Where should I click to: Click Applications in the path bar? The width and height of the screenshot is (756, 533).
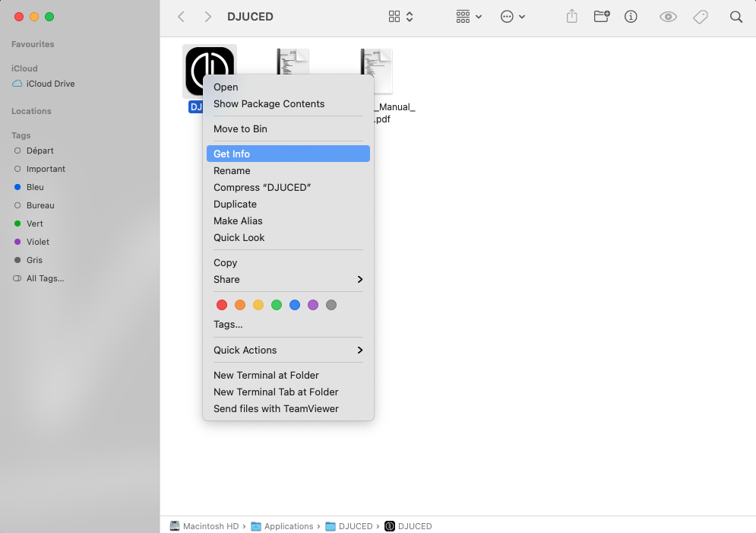click(x=289, y=526)
